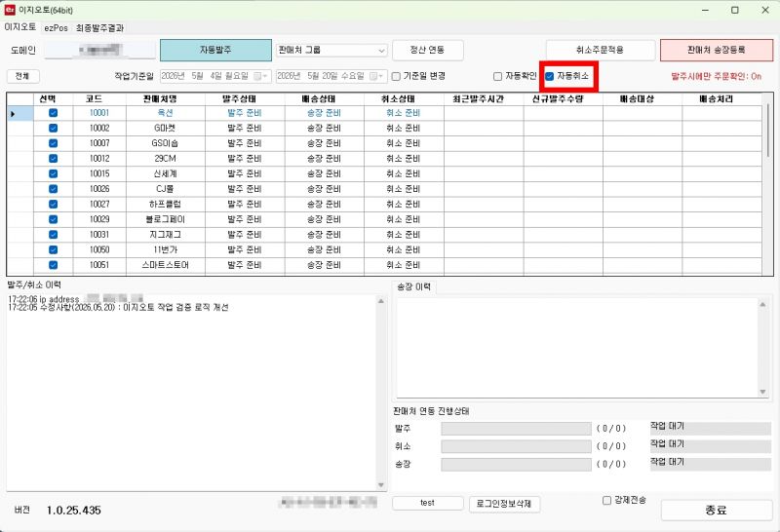Viewport: 780px width, 532px height.
Task: Uncheck the 옥션 row checkbox
Action: coord(54,113)
